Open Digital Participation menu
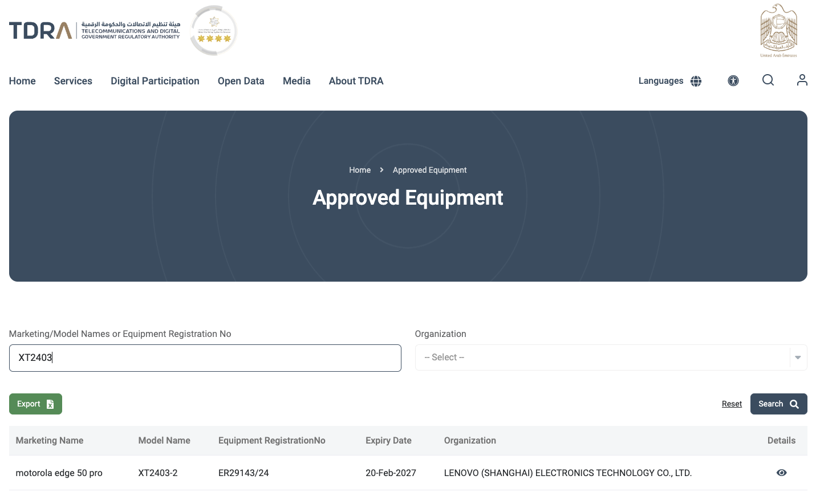 pos(155,81)
